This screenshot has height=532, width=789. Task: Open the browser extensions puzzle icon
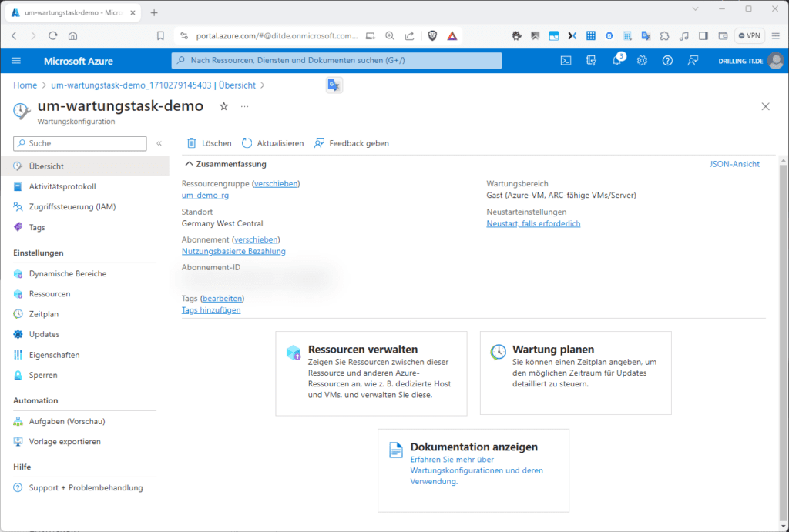click(x=665, y=35)
